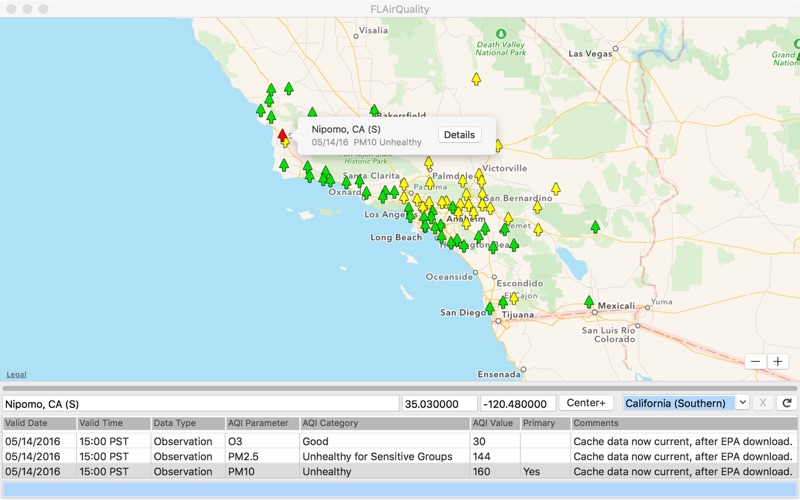Select the green marker east of San Bernardino
This screenshot has height=500, width=800.
coord(595,227)
